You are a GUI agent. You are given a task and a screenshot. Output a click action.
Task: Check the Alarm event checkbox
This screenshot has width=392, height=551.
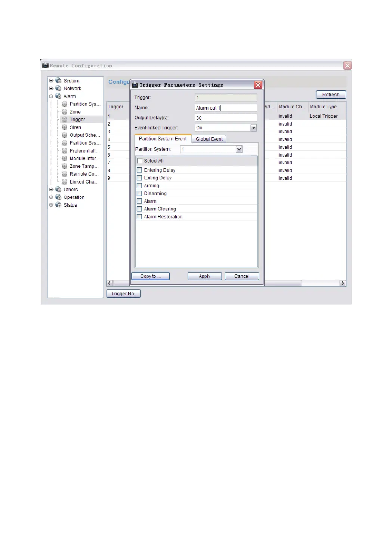tap(139, 201)
